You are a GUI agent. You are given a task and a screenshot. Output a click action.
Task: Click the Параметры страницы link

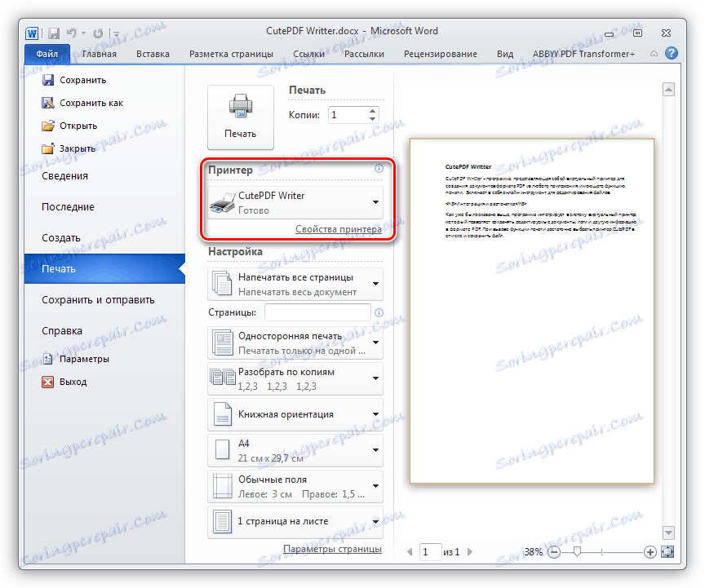[x=332, y=549]
